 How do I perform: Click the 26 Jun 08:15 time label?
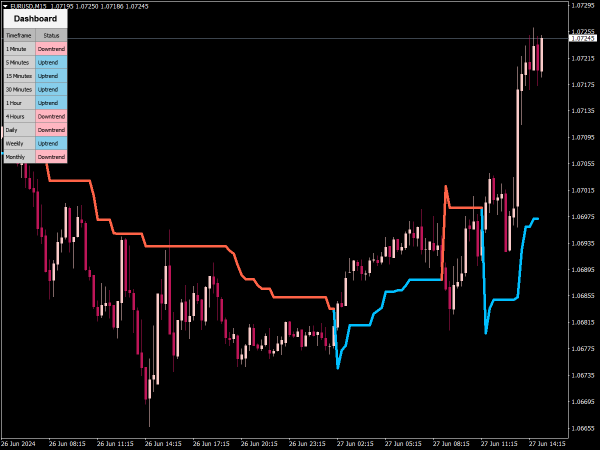pos(67,444)
